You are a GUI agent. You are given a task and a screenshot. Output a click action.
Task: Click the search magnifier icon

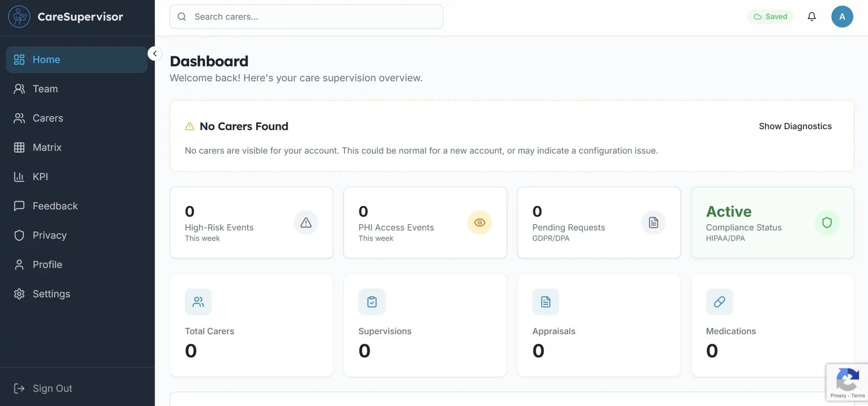tap(182, 17)
